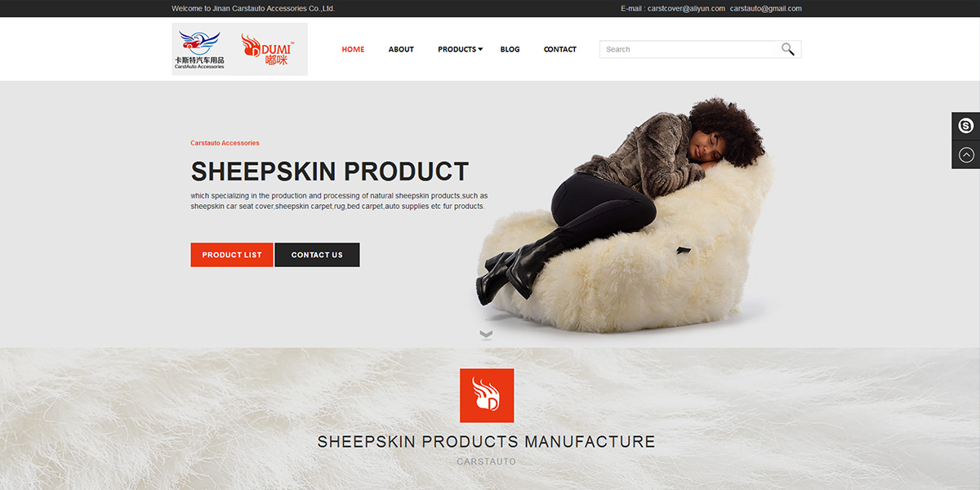Open the HOME menu item
This screenshot has width=980, height=490.
353,49
